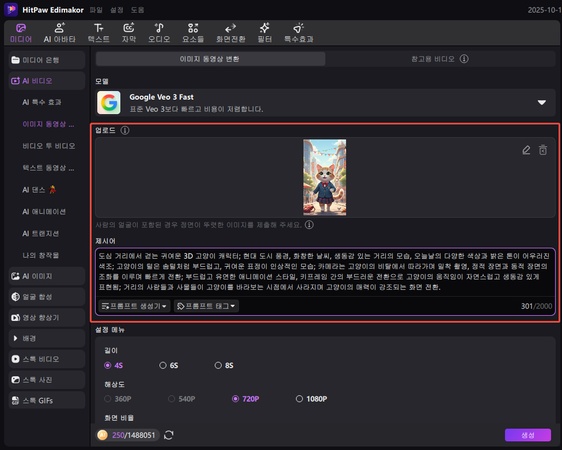Switch to 이미지 동영상 변환 tab
The height and width of the screenshot is (450, 562).
coord(210,59)
